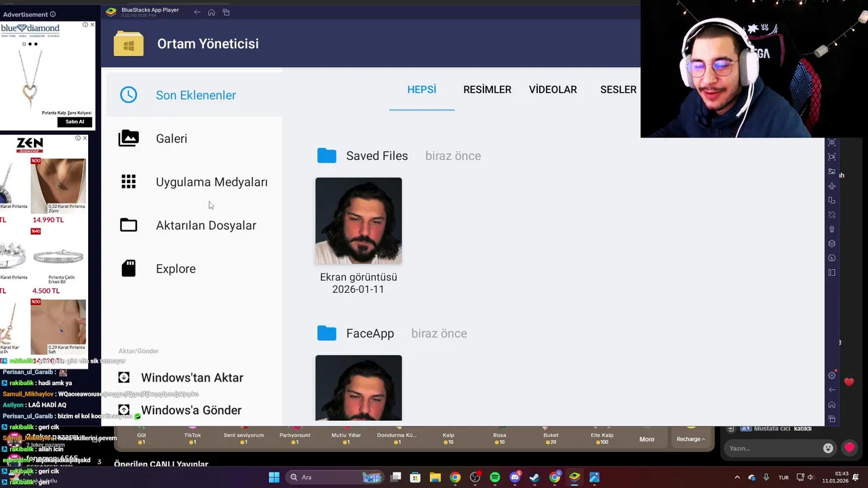This screenshot has height=488, width=868.
Task: Click the pink heart like button
Action: pyautogui.click(x=850, y=448)
